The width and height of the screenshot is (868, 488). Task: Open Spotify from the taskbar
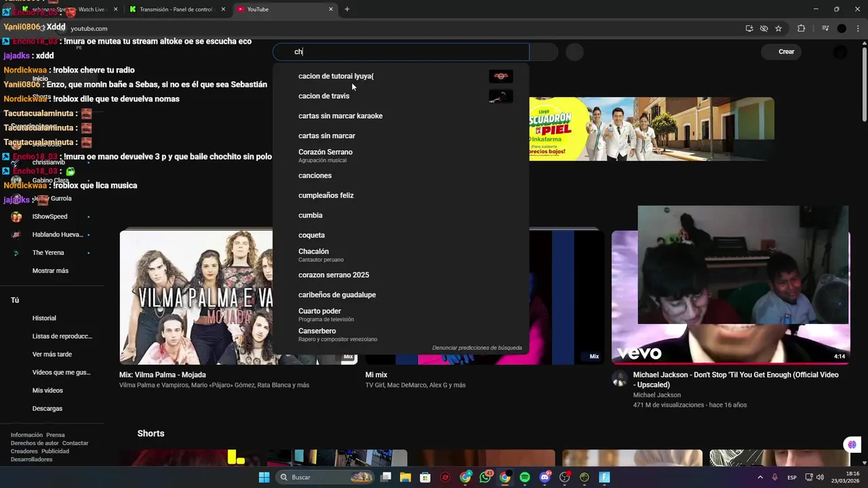[x=525, y=477]
